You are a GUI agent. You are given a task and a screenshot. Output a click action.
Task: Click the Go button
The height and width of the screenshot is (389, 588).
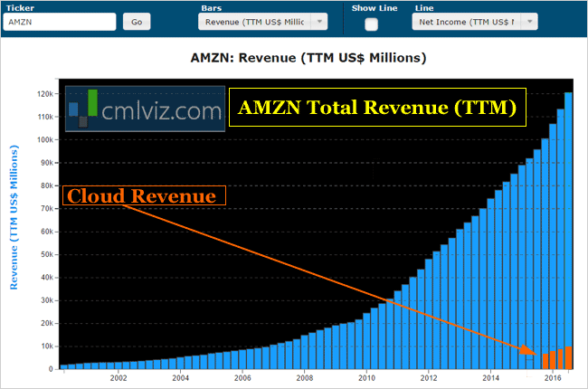[137, 22]
